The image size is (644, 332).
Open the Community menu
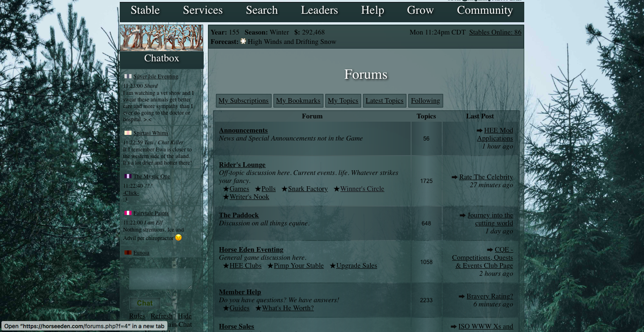coord(485,10)
